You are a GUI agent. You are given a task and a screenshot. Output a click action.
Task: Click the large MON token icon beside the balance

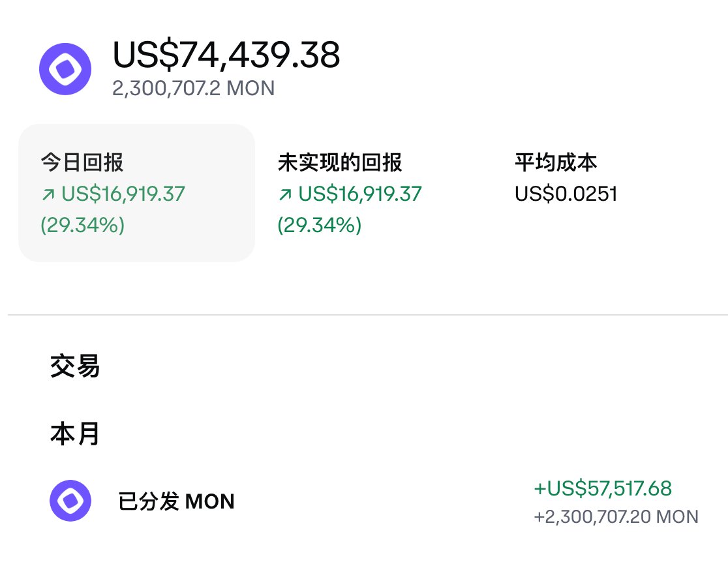(65, 69)
